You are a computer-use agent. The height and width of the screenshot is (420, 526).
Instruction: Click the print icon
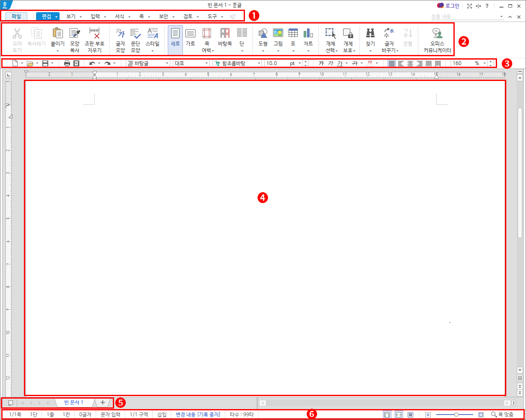[67, 63]
